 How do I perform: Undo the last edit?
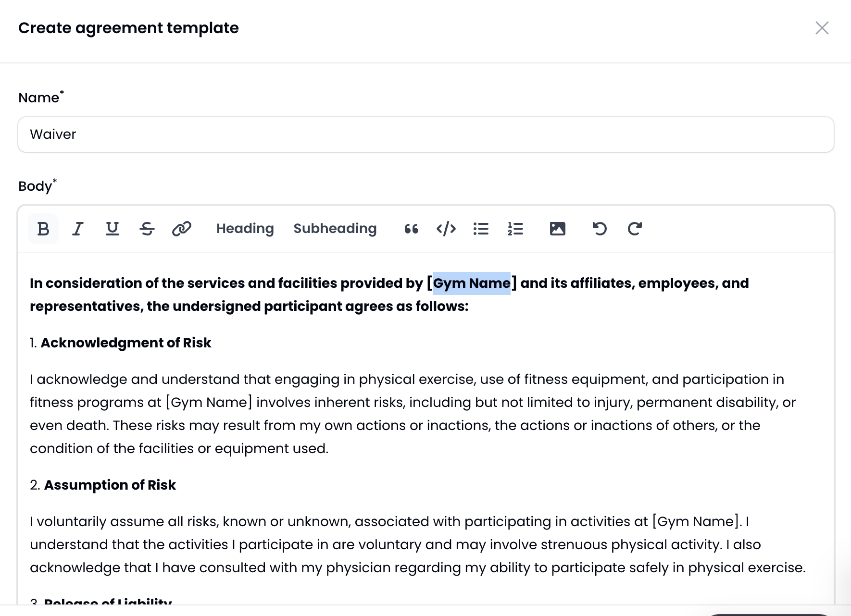pyautogui.click(x=600, y=229)
